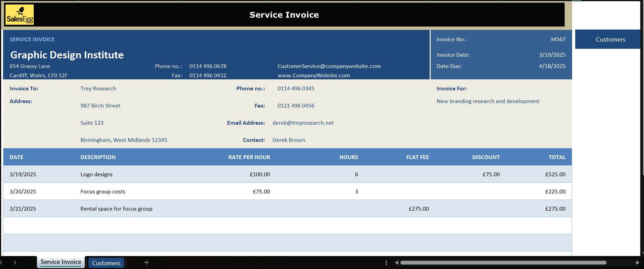Open the www.CompanyWebsite.com link
The height and width of the screenshot is (269, 644).
(x=313, y=76)
